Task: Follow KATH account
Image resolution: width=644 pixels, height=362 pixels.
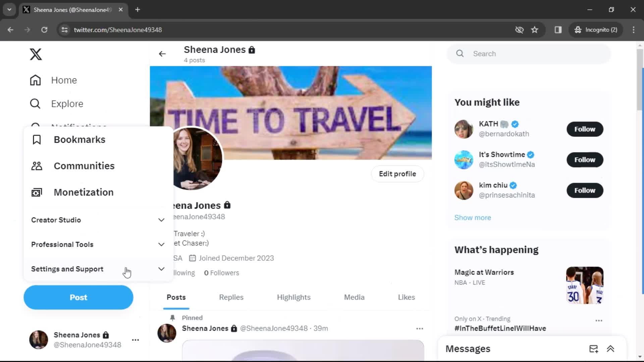Action: (x=585, y=129)
